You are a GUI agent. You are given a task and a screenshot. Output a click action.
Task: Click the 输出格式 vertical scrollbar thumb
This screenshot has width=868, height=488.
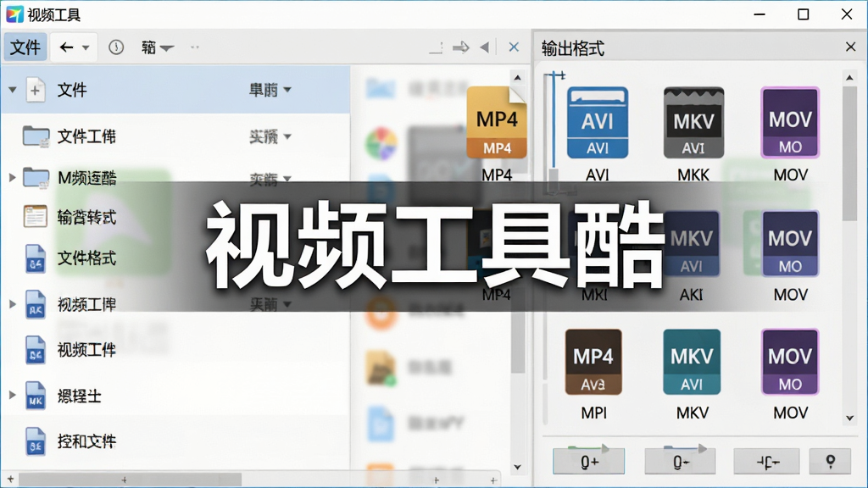point(849,154)
